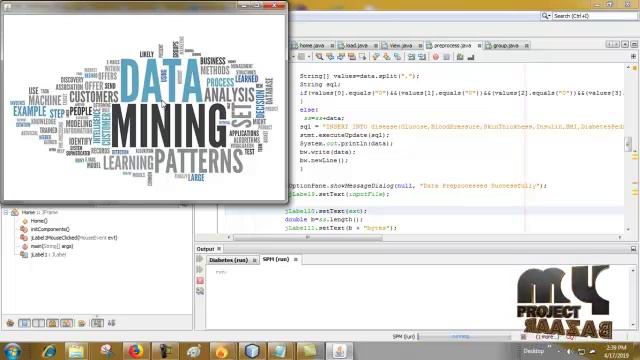This screenshot has width=640, height=360.
Task: Click the Shift Line Right icon
Action: [422, 57]
